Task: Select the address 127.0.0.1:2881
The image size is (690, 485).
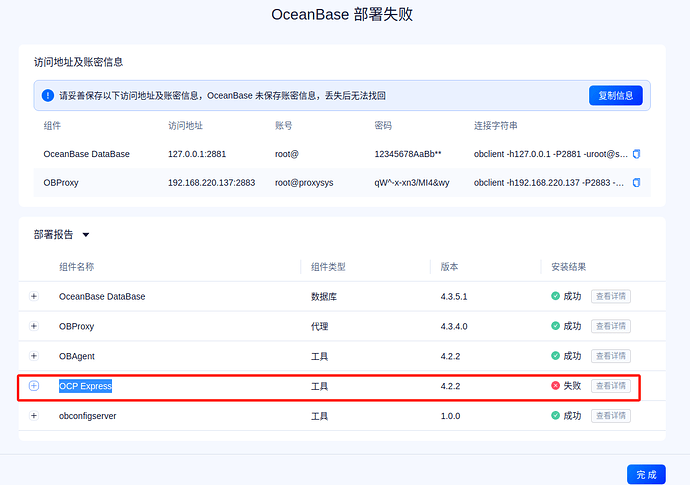Action: pyautogui.click(x=197, y=154)
